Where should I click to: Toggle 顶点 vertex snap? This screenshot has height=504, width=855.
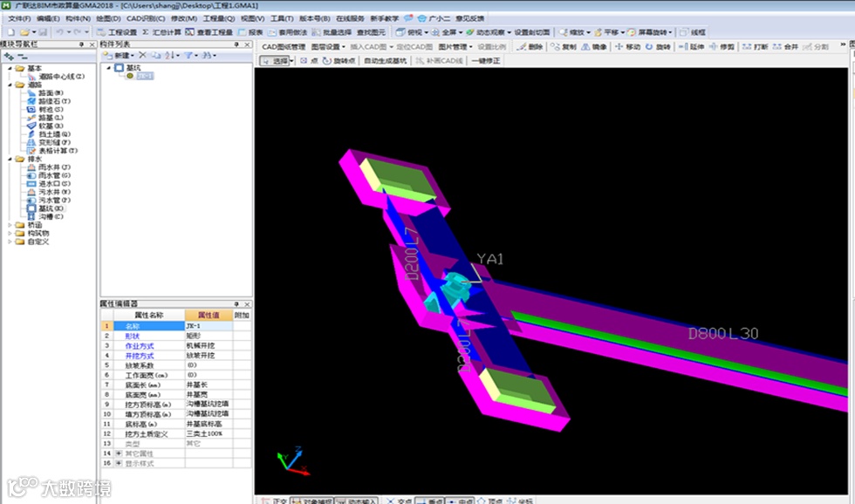click(x=489, y=501)
